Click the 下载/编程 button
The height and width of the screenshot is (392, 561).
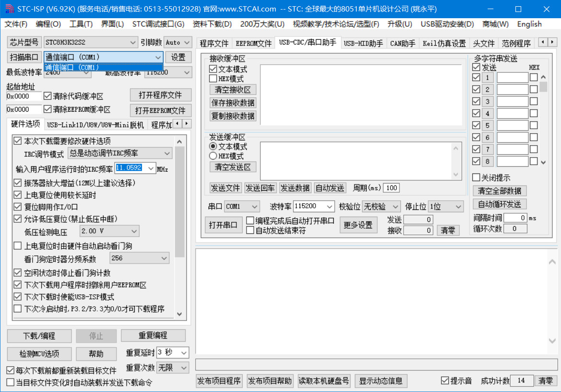pyautogui.click(x=39, y=336)
